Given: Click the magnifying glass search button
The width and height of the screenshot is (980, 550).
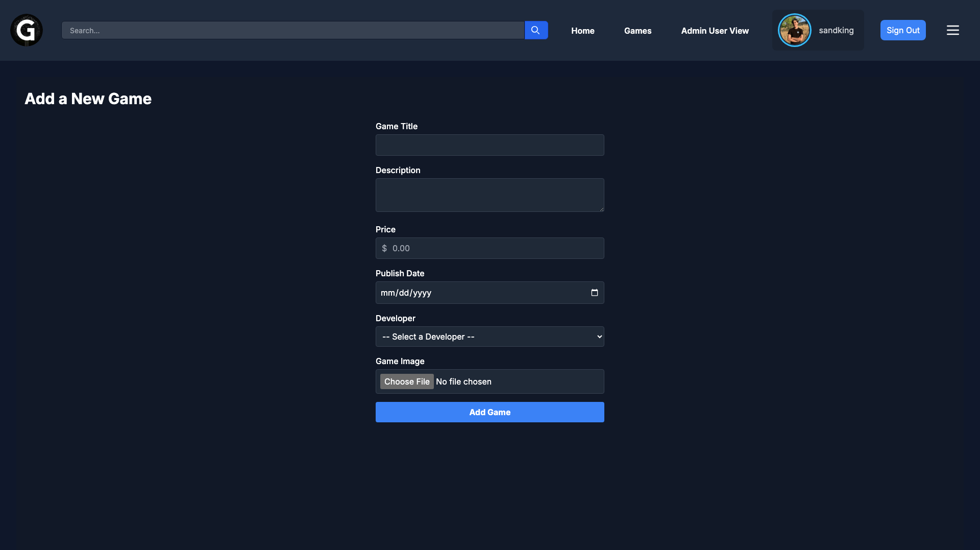Looking at the screenshot, I should (535, 30).
